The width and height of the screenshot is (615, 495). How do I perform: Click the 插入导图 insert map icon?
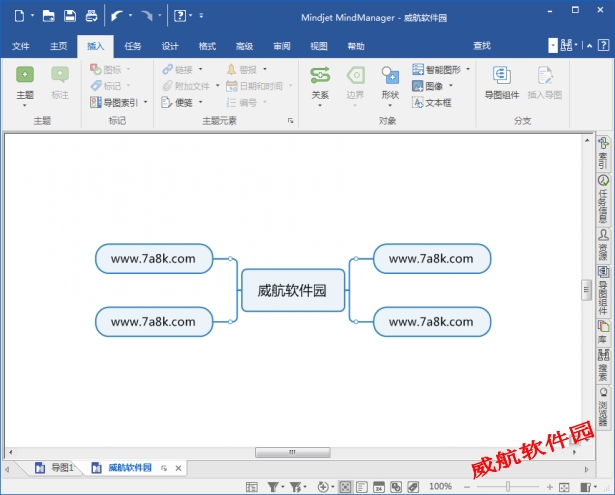[545, 75]
